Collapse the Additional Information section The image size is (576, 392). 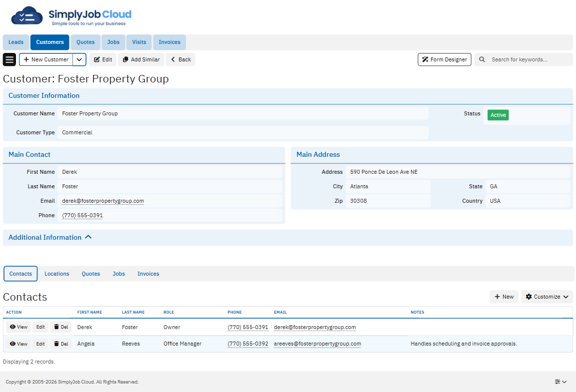[88, 237]
